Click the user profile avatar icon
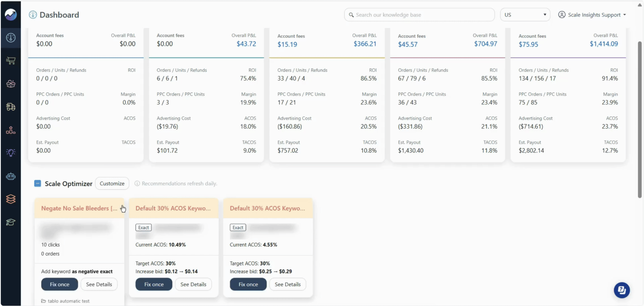The image size is (644, 306). [x=562, y=15]
